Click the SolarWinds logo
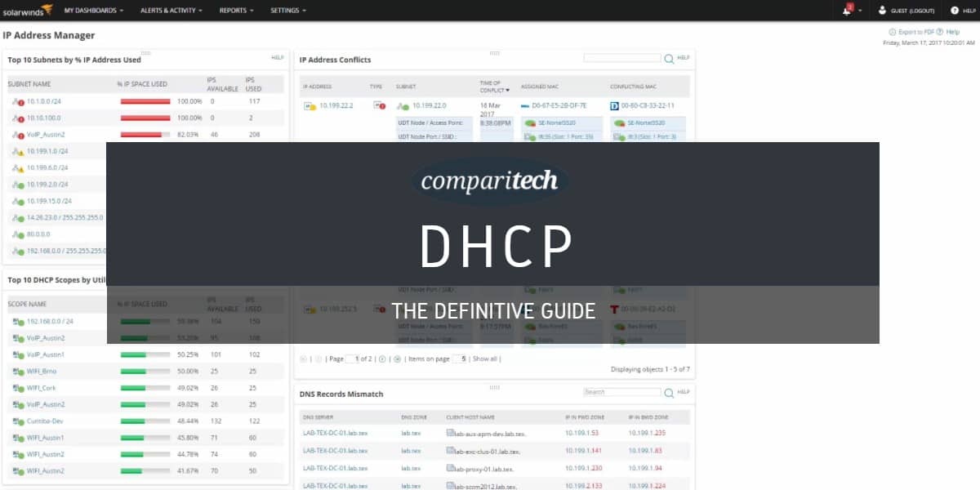The width and height of the screenshot is (980, 490). pos(27,10)
